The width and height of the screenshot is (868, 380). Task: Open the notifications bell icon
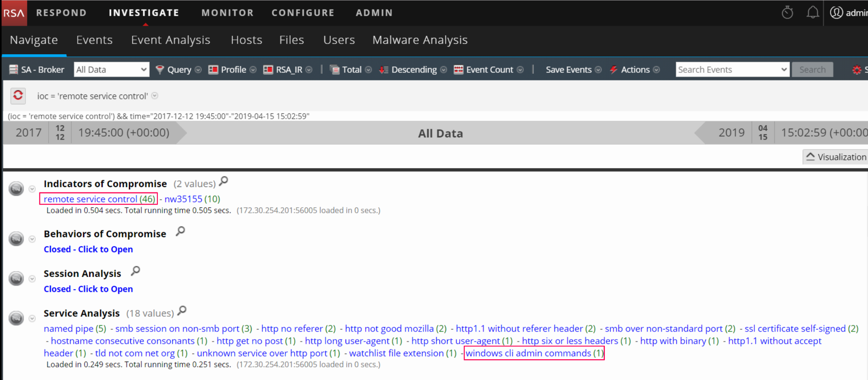click(x=812, y=13)
